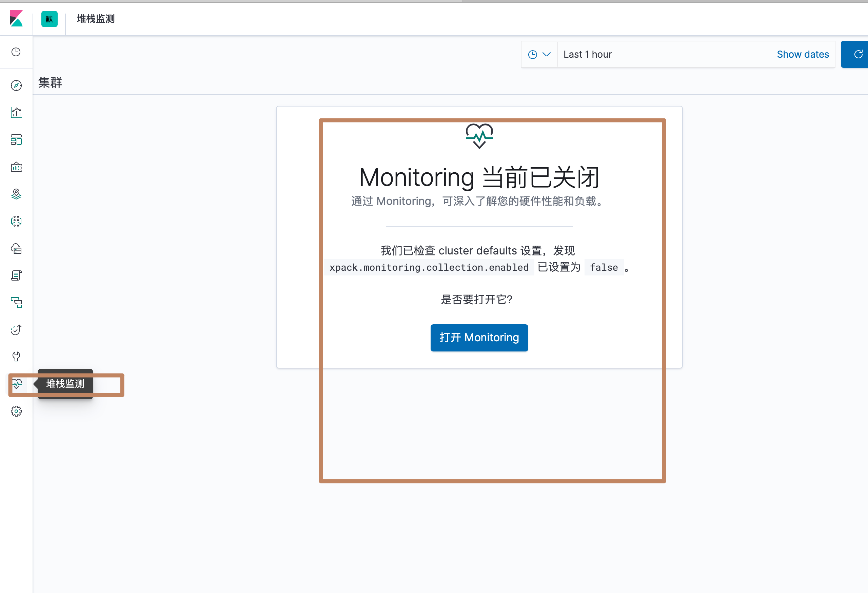Open Discover via compass icon
The height and width of the screenshot is (593, 868).
16,85
